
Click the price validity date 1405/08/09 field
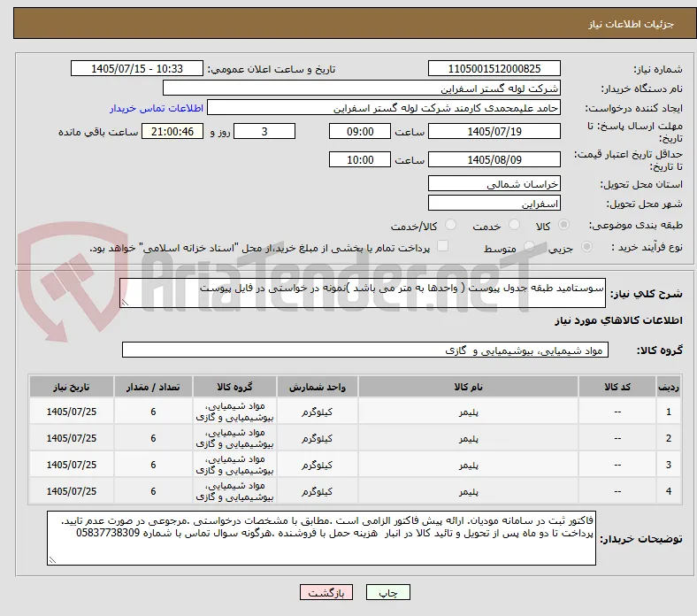coord(494,159)
